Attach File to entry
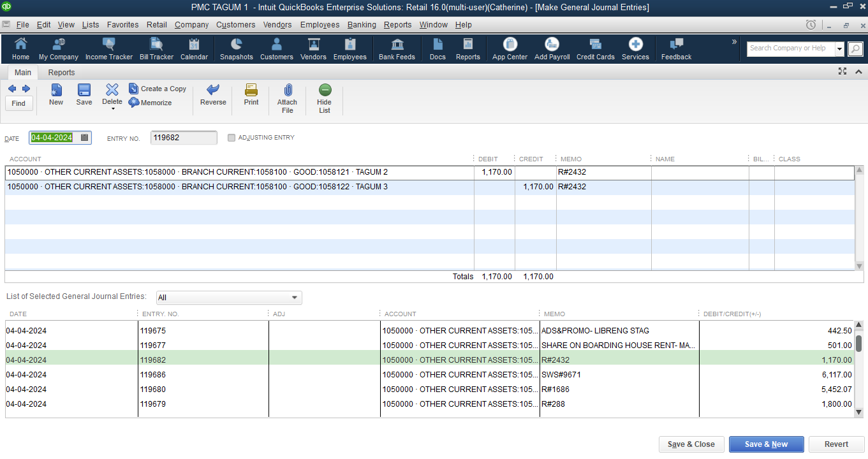This screenshot has width=868, height=459. click(x=288, y=98)
